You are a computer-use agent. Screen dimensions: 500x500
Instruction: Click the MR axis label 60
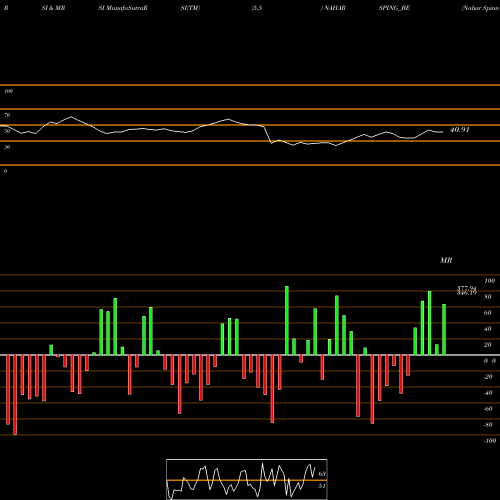click(x=488, y=313)
